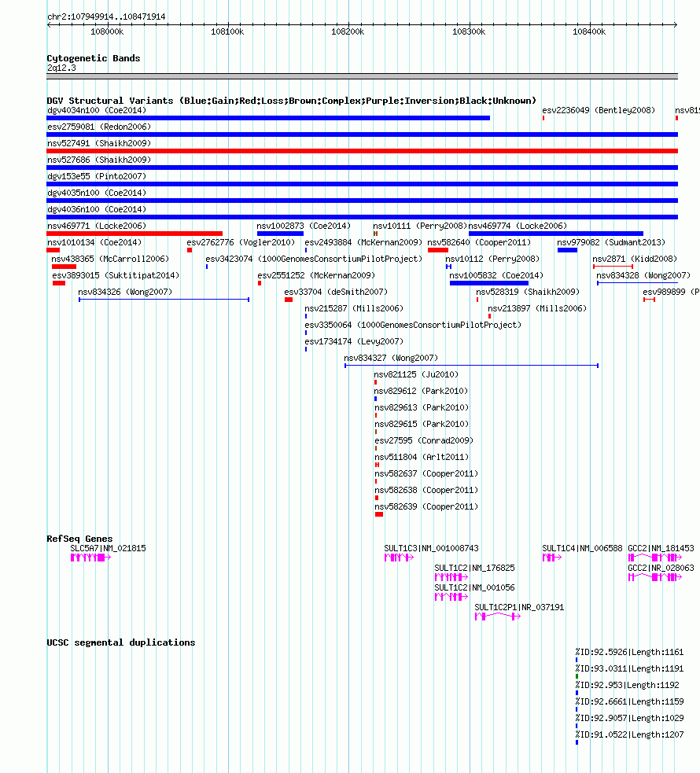The image size is (700, 773).
Task: Click the nsv527491 (Shaikh2009) label
Action: (99, 143)
